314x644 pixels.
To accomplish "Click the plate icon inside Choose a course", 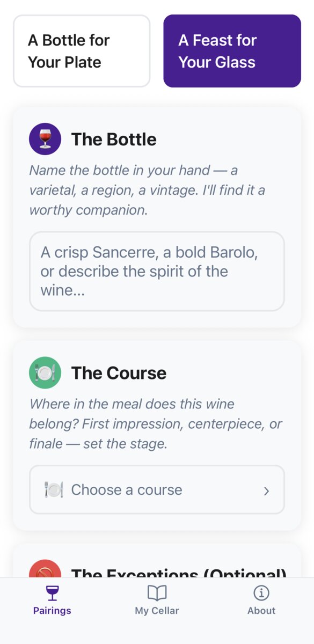I will (54, 489).
